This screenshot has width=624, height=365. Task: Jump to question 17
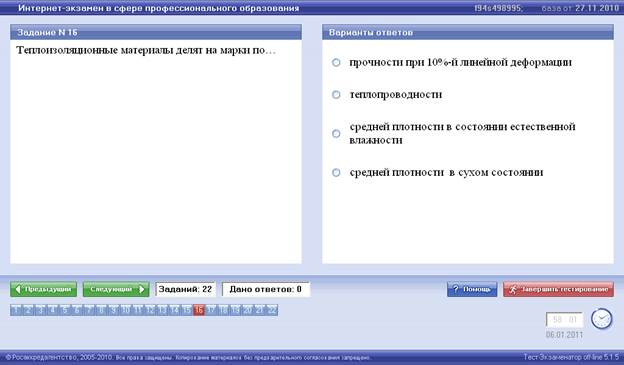211,310
